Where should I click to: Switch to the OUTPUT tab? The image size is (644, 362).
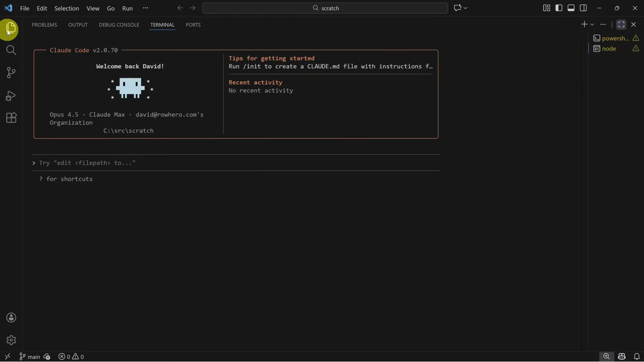[78, 25]
